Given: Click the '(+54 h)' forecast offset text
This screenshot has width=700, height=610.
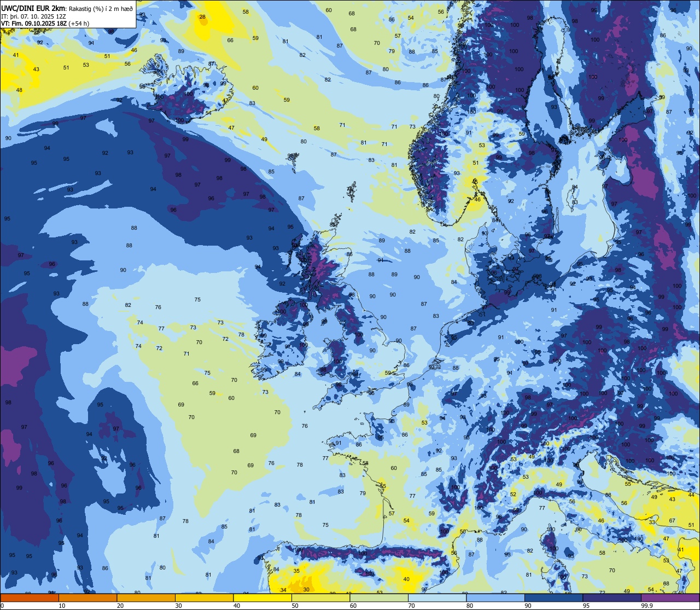Looking at the screenshot, I should pyautogui.click(x=79, y=23).
